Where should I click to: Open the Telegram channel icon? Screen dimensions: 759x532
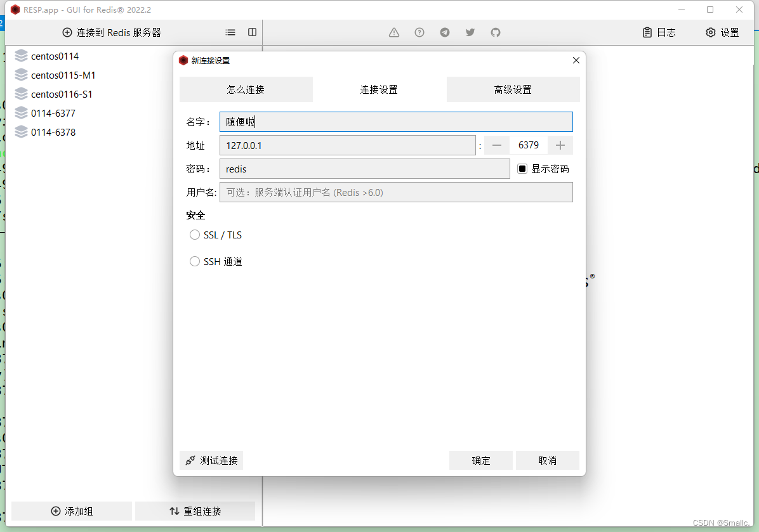[445, 32]
